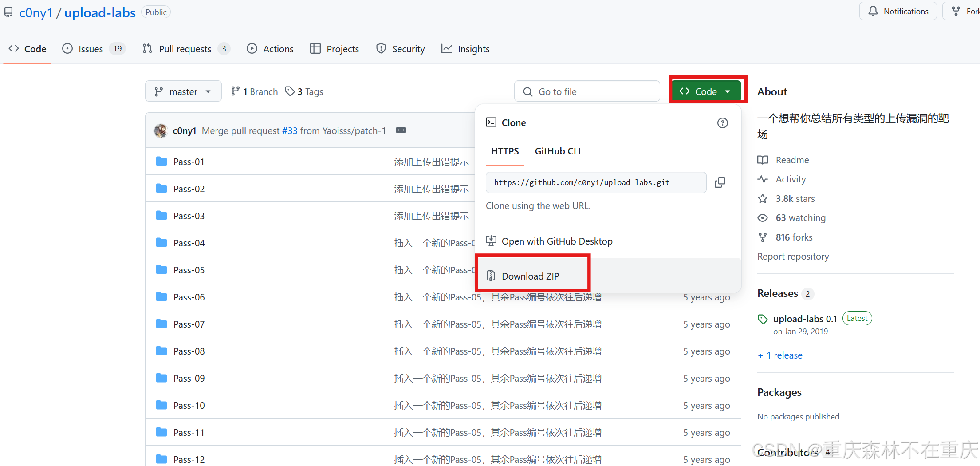Click the Activity pulse icon
The width and height of the screenshot is (980, 466).
pos(763,179)
